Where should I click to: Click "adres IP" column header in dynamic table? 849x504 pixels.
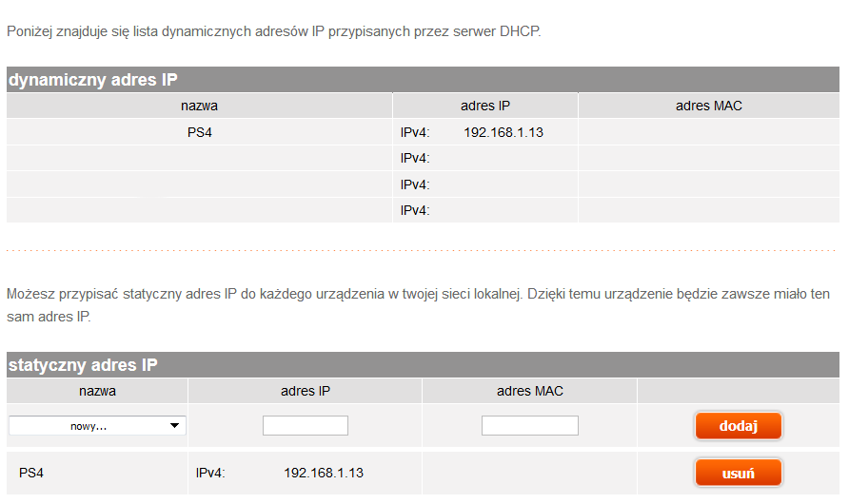tap(485, 106)
